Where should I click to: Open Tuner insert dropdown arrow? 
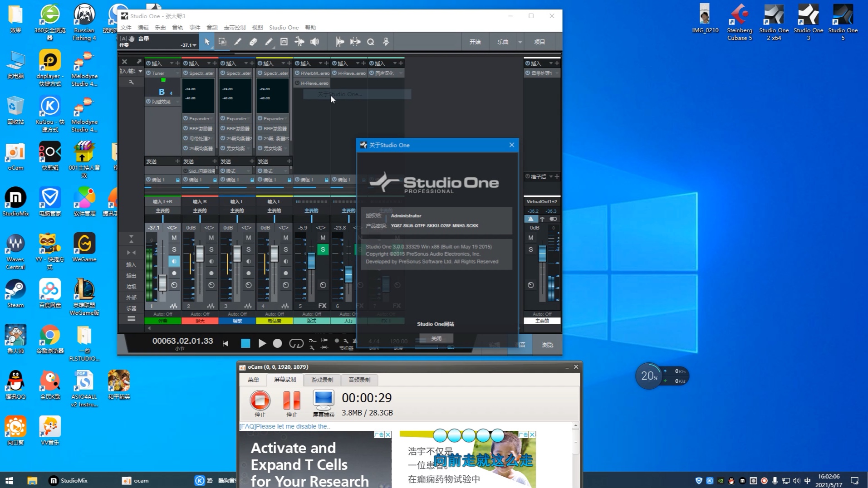click(177, 73)
